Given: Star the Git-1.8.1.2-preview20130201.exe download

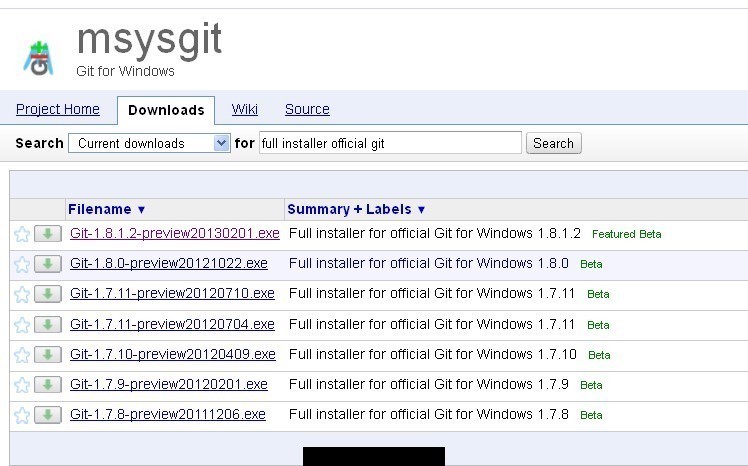Looking at the screenshot, I should [22, 234].
